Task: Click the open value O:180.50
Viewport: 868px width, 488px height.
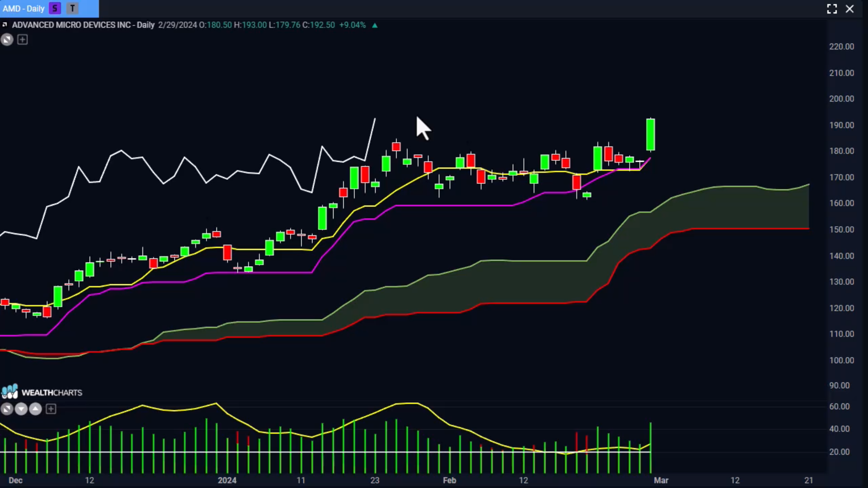Action: (216, 25)
